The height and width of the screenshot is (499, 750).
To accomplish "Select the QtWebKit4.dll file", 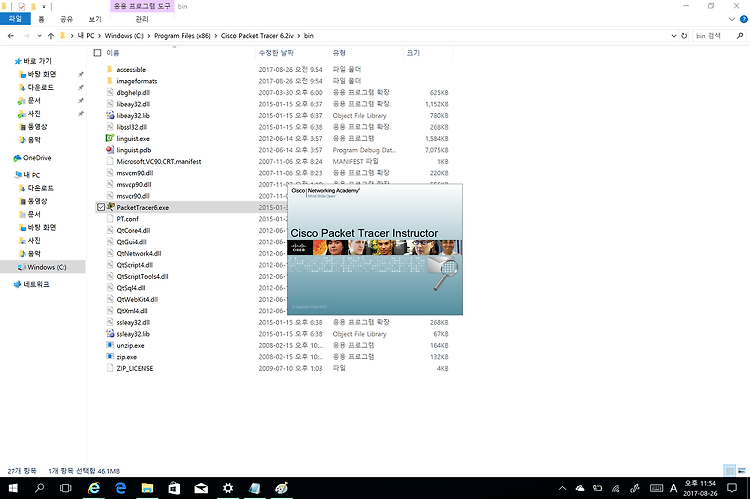I will point(137,299).
